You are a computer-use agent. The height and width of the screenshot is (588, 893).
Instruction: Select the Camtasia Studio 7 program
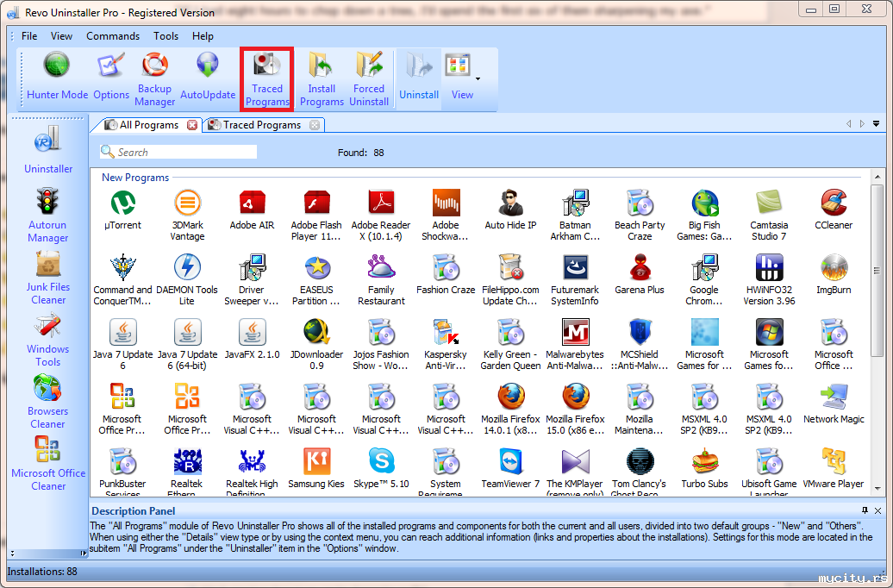click(769, 215)
